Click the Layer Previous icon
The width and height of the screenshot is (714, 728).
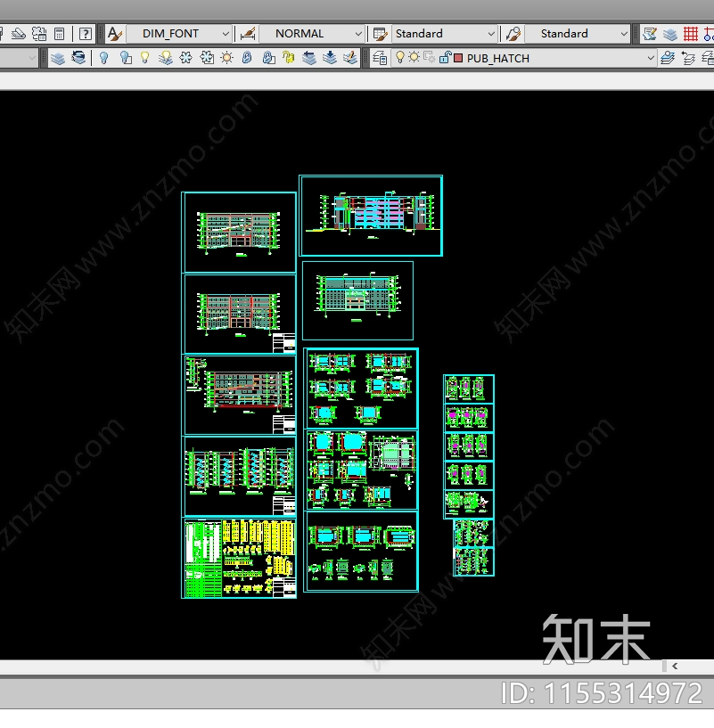[x=688, y=58]
